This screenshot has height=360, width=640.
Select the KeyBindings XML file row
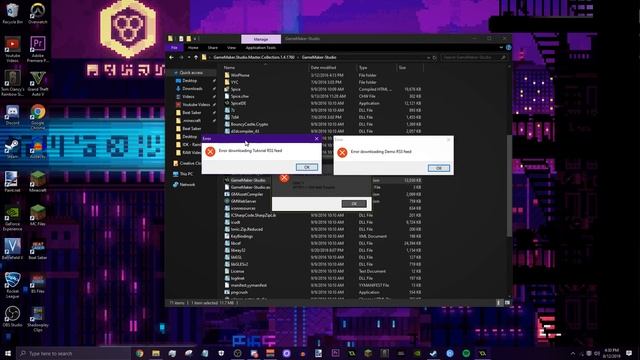pyautogui.click(x=322, y=236)
